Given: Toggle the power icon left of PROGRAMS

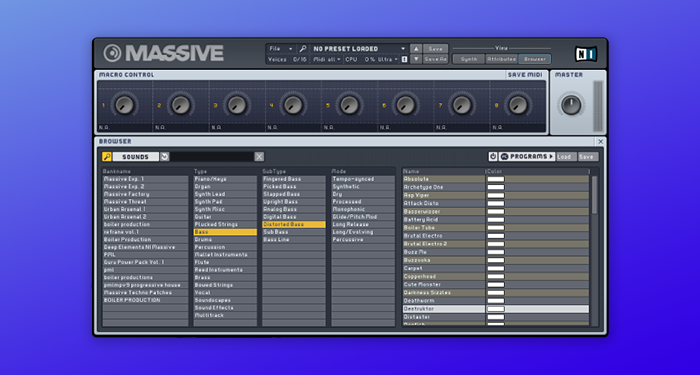Looking at the screenshot, I should click(493, 157).
